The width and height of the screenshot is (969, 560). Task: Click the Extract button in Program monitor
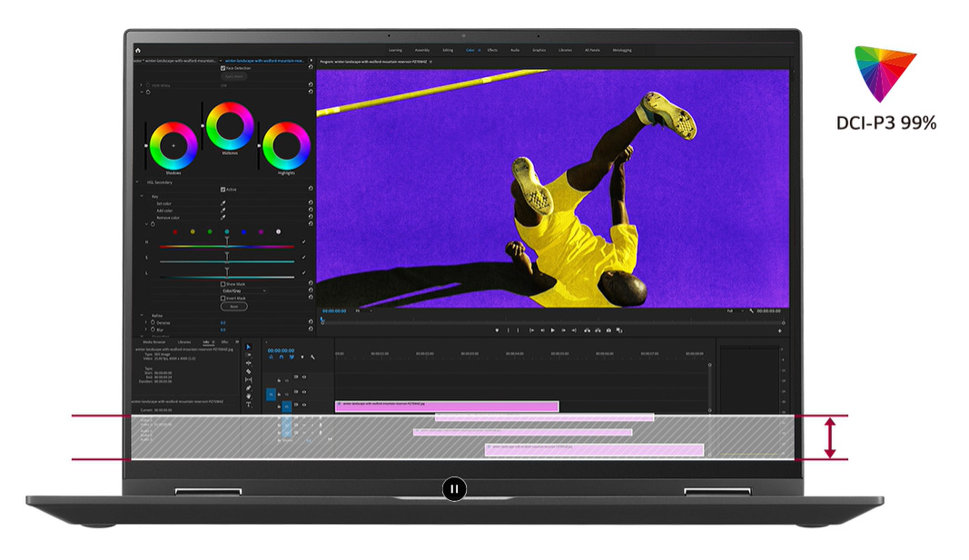[x=598, y=330]
